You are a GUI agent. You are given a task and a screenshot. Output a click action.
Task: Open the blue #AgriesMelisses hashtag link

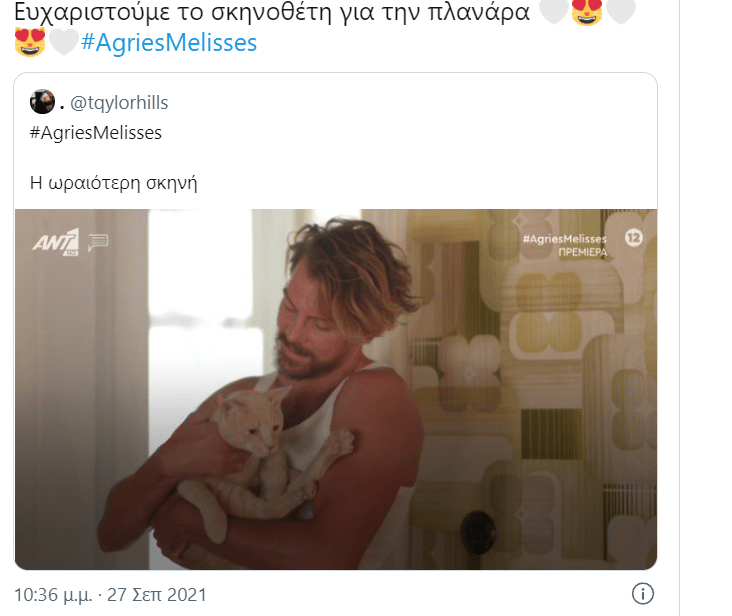[x=169, y=42]
